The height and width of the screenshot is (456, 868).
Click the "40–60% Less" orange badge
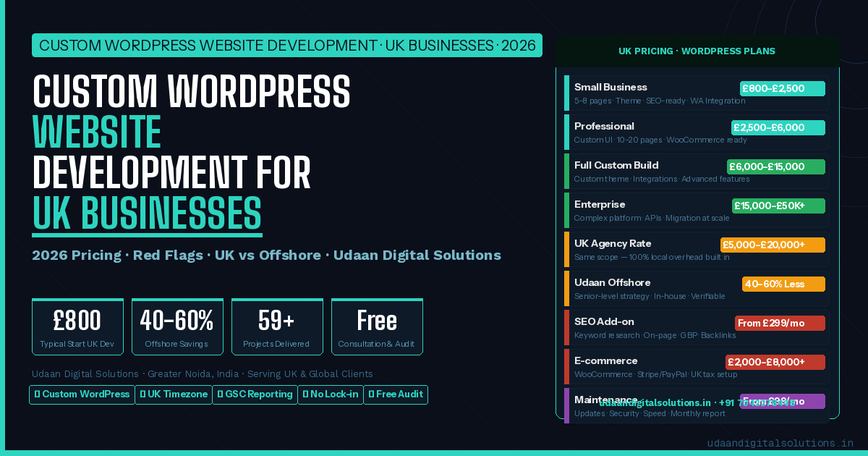(783, 284)
